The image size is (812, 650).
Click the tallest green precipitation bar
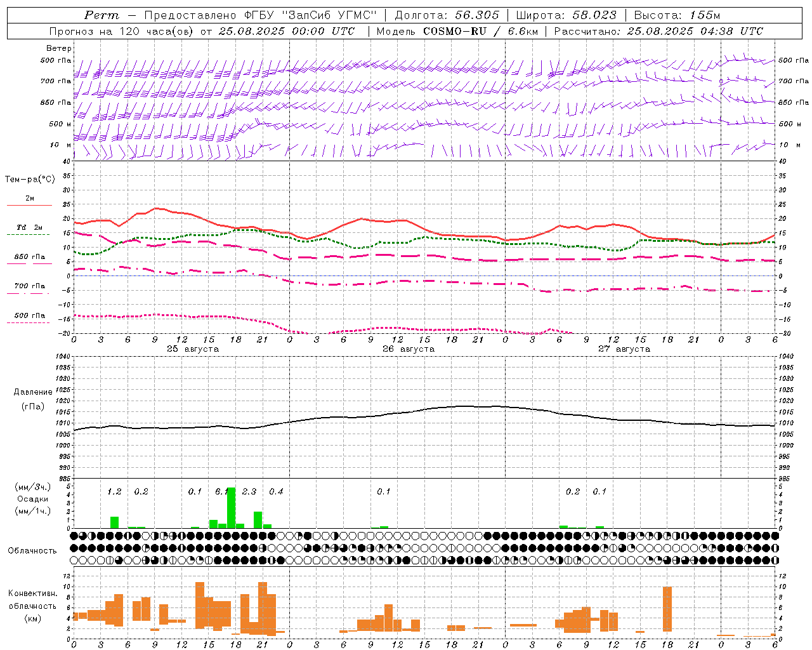(231, 508)
